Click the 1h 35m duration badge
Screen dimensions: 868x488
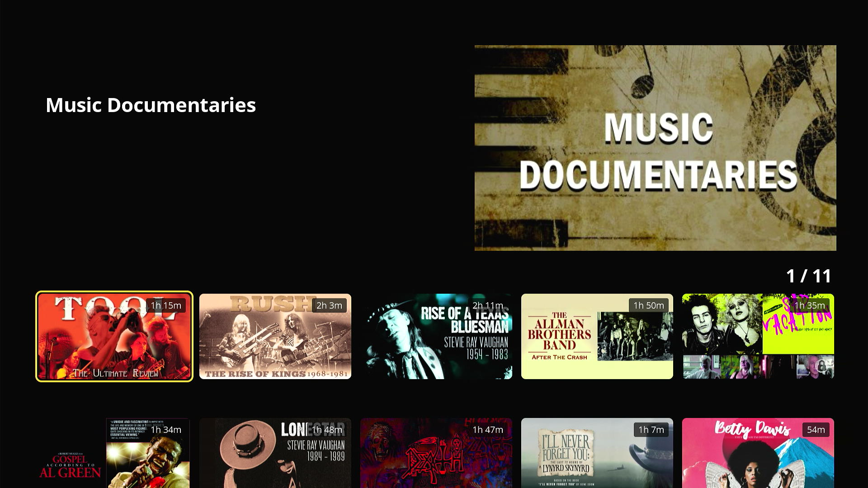tap(810, 305)
